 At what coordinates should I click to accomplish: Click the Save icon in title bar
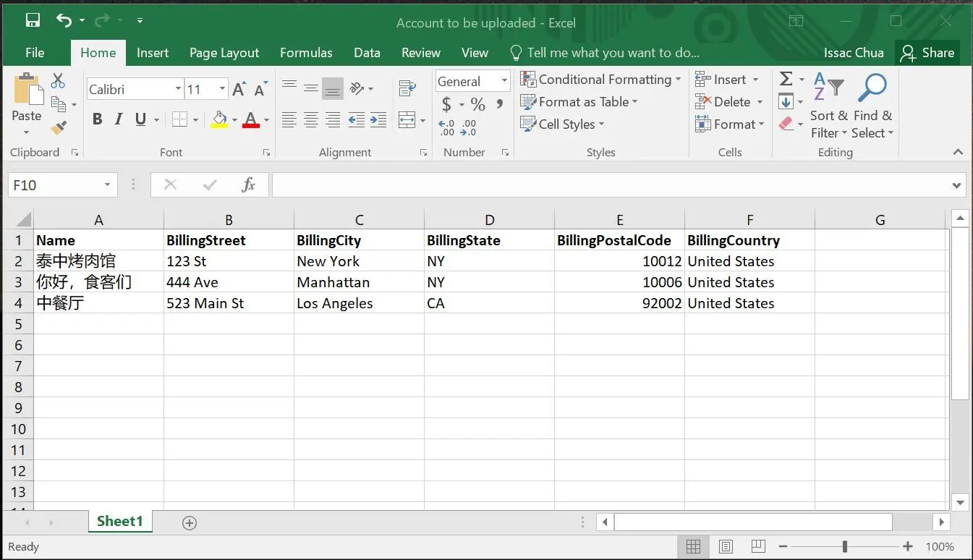point(33,20)
